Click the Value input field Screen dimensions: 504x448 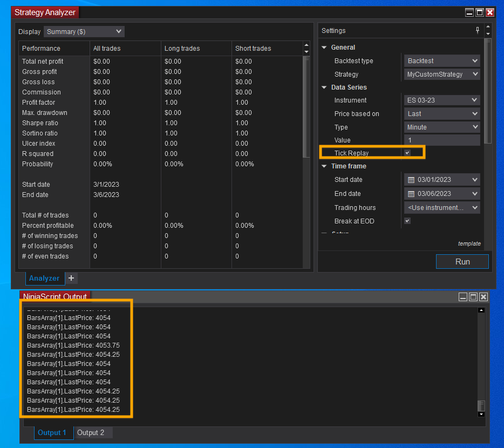(x=442, y=140)
